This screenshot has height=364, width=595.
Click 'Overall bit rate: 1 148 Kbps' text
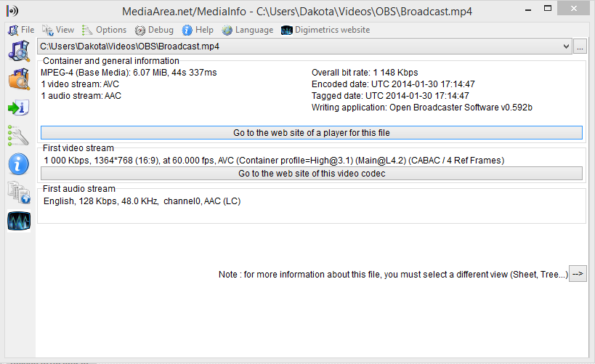coord(365,73)
